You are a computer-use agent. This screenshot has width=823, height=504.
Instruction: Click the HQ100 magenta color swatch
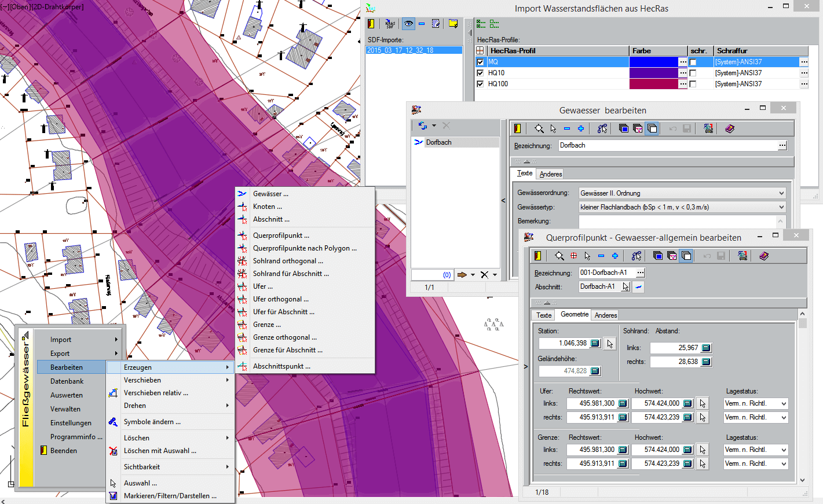coord(653,84)
